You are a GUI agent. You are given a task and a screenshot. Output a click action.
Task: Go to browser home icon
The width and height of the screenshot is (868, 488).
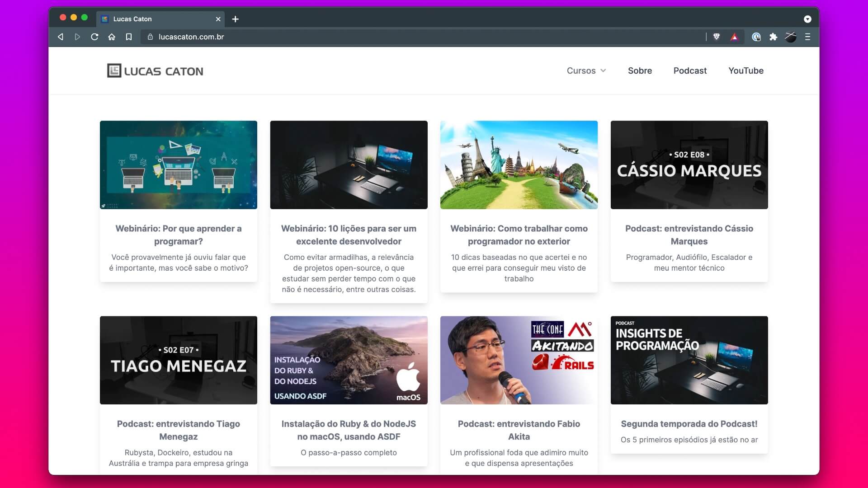tap(112, 37)
